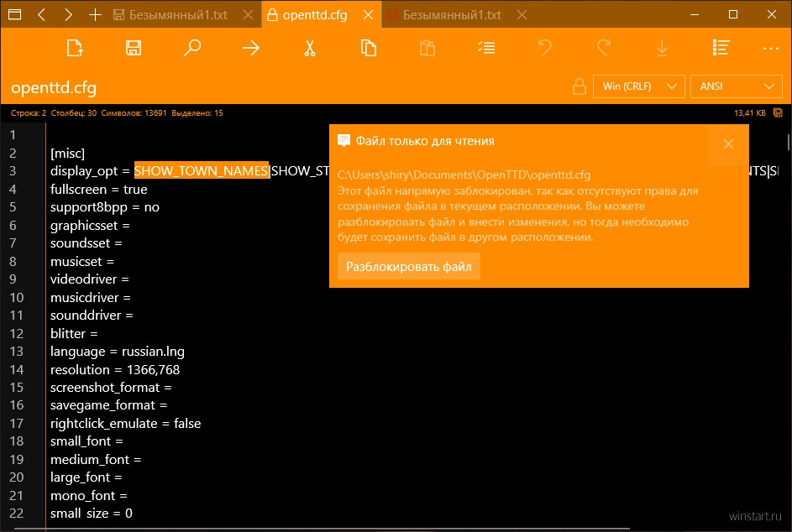Click the 13,41 KB file size text

coord(749,113)
